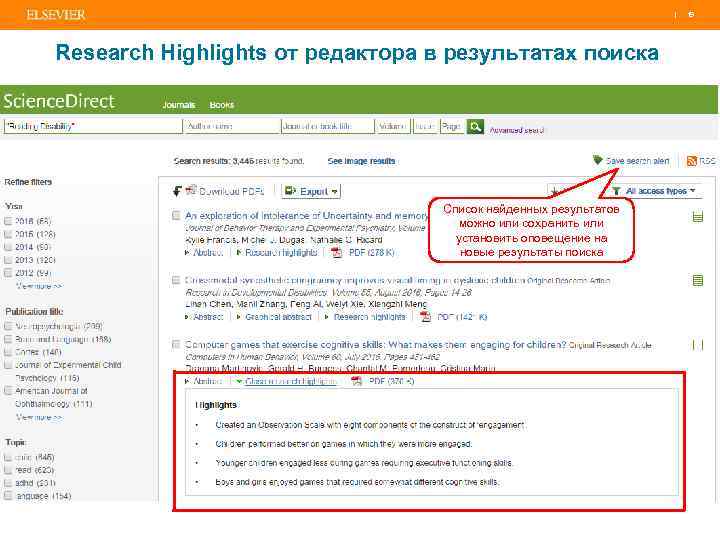This screenshot has width=720, height=540.
Task: Check the box for Computer games article
Action: click(176, 344)
